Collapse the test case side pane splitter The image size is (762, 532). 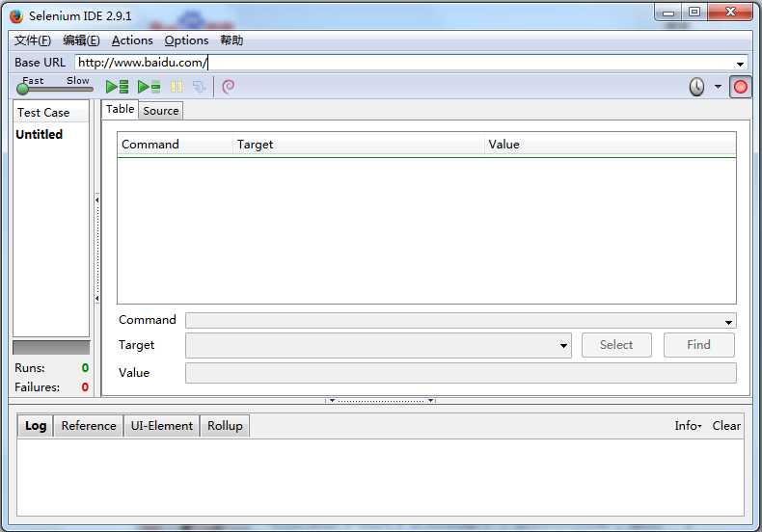97,249
